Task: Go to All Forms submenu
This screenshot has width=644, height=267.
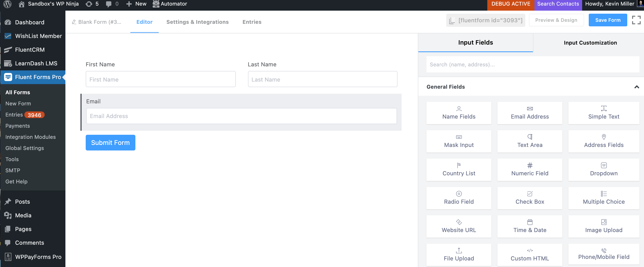Action: click(x=18, y=92)
